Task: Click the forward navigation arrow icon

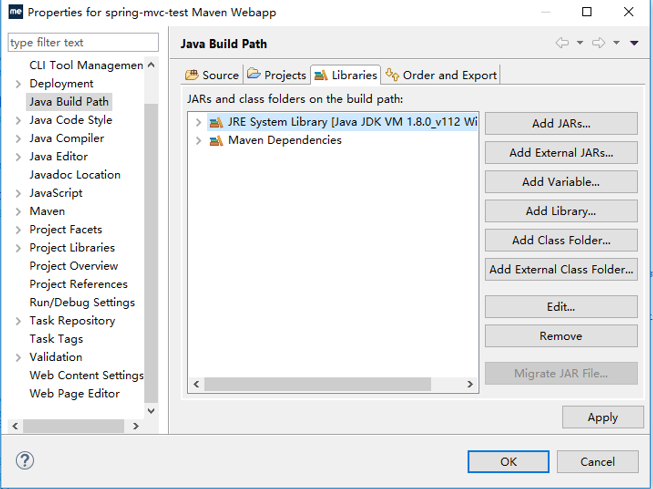Action: tap(598, 43)
